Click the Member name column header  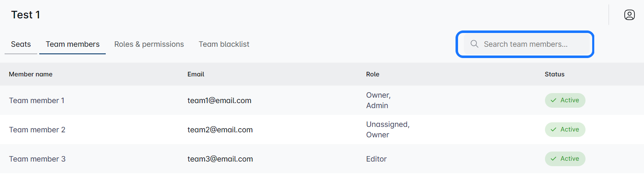31,74
